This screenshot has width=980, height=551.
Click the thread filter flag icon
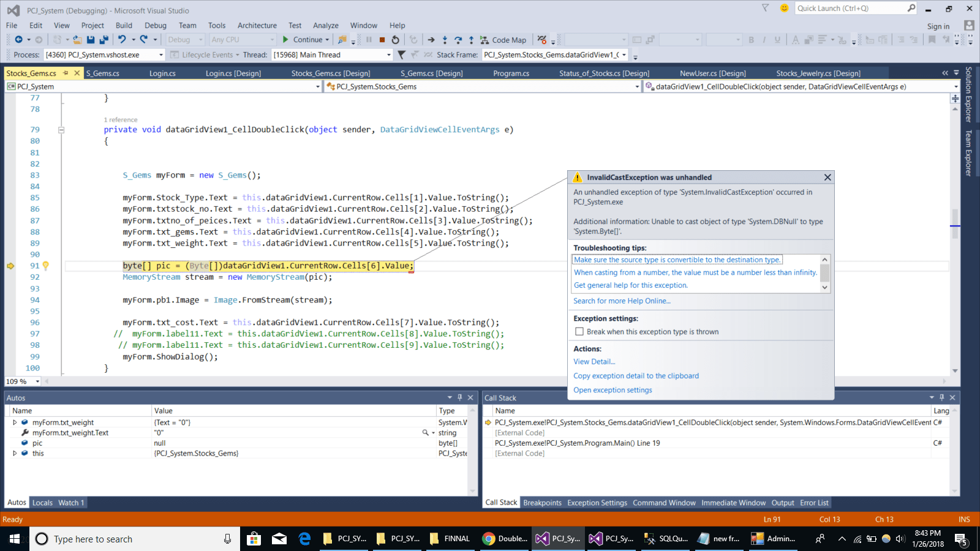point(401,54)
